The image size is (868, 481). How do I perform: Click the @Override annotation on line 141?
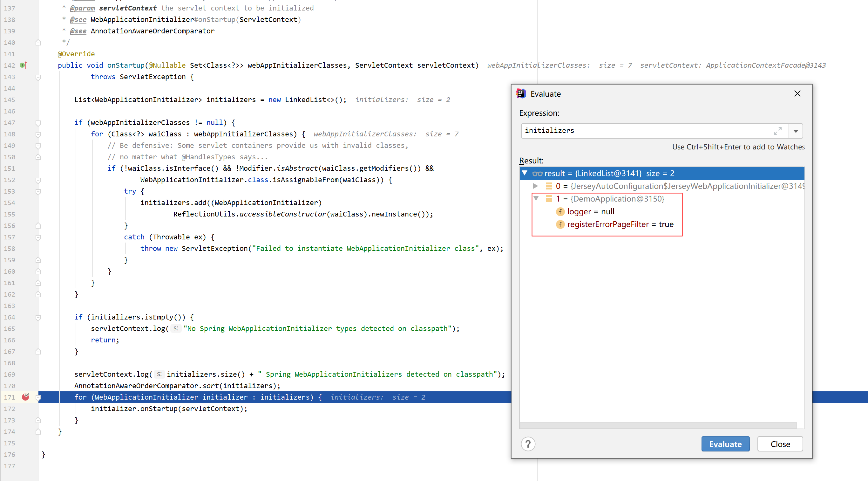(76, 54)
